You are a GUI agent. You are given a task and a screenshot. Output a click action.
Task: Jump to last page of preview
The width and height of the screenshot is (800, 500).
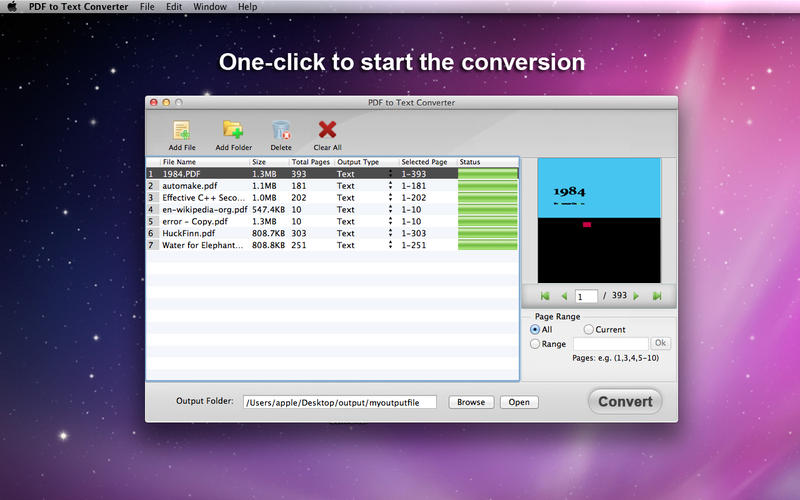tap(657, 296)
